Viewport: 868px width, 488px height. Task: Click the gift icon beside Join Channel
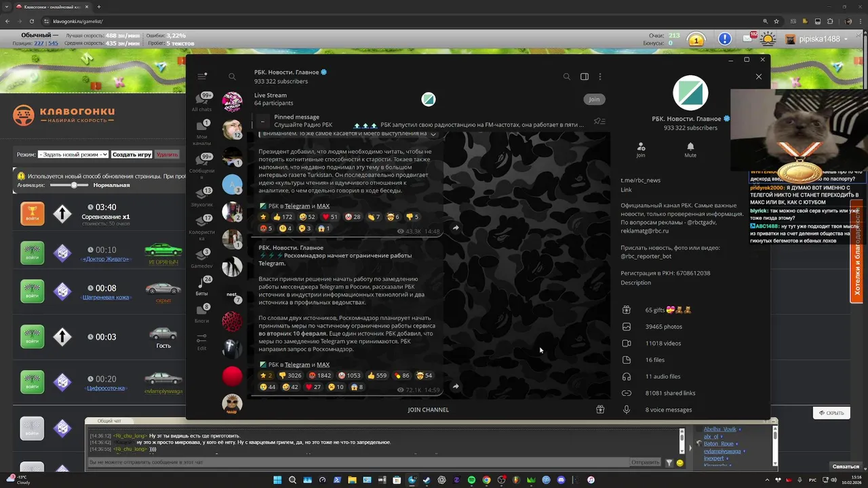(x=600, y=409)
